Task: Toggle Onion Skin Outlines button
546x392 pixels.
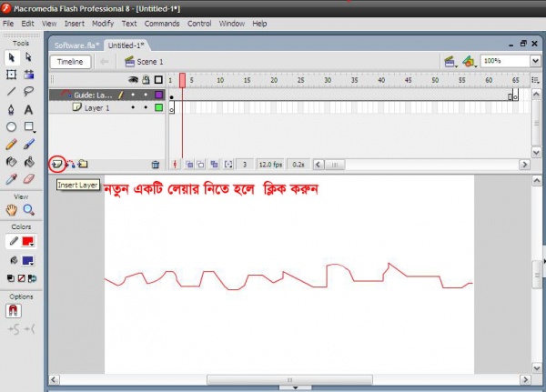Action: [x=201, y=165]
